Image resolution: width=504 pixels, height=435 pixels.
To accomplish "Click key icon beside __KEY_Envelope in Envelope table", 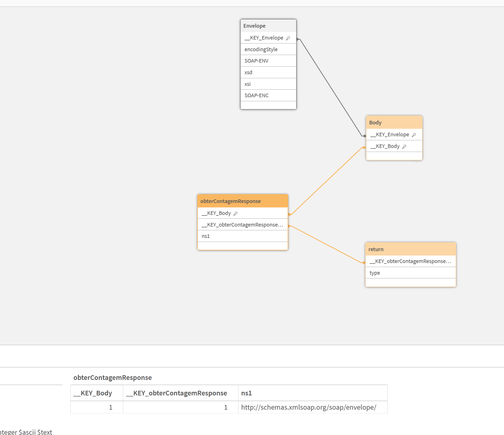I will 288,38.
